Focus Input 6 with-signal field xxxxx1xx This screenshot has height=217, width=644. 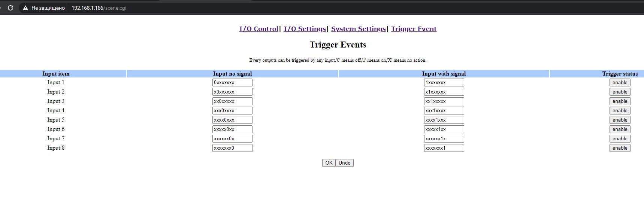[444, 129]
